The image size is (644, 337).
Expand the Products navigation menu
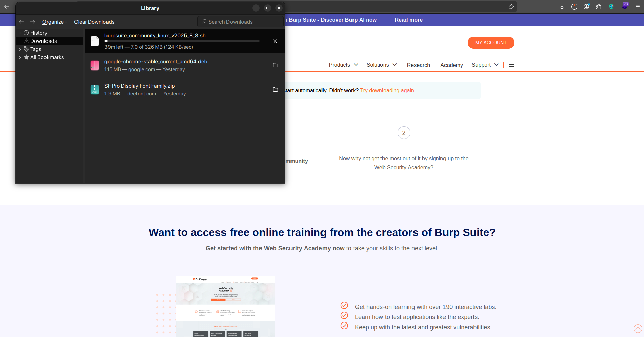click(x=343, y=65)
